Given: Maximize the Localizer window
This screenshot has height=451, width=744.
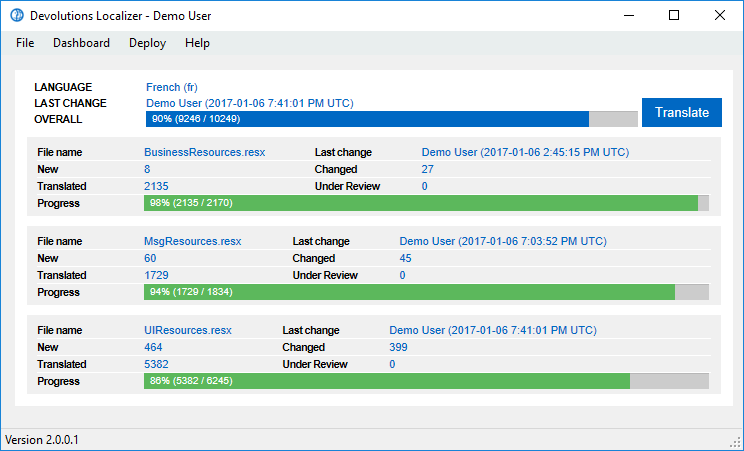Looking at the screenshot, I should tap(674, 15).
